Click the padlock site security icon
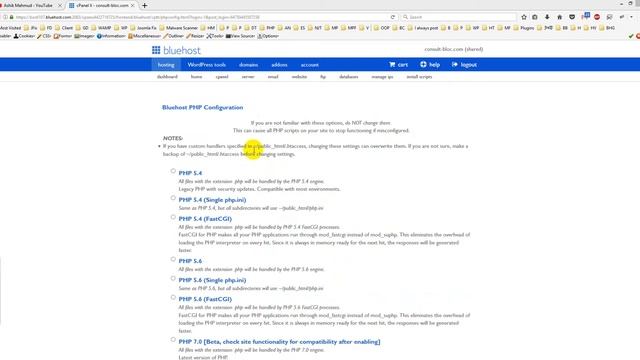 (x=11, y=17)
